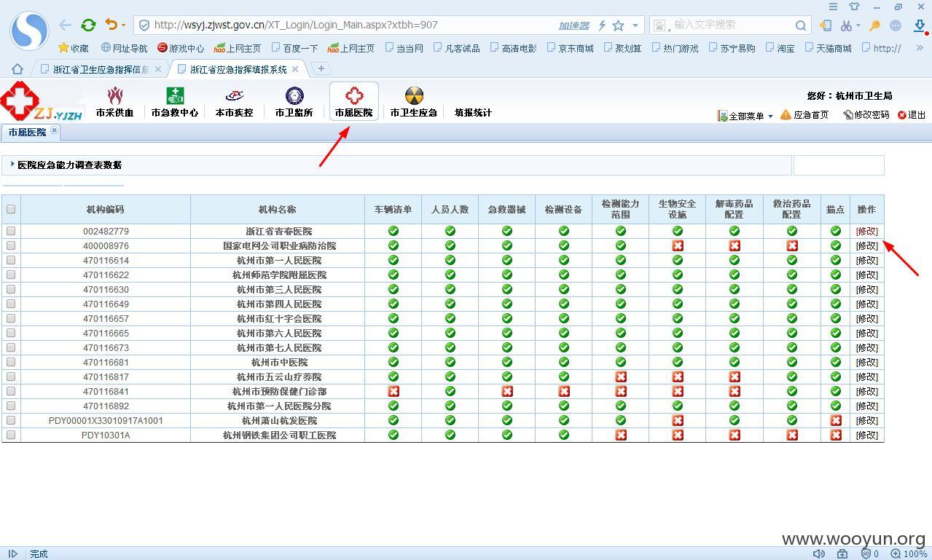Screen dimensions: 932x560
Task: Open the 填报统计 menu item
Action: pos(473,113)
